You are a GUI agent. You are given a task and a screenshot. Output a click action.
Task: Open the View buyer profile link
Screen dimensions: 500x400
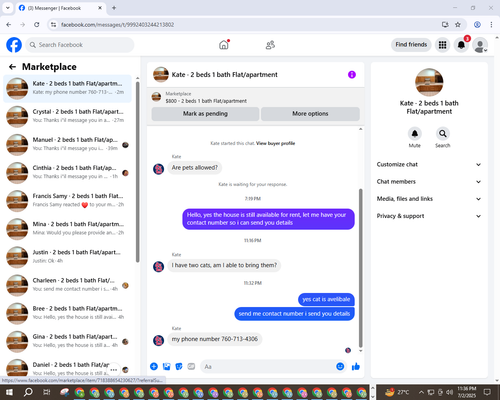tap(275, 143)
